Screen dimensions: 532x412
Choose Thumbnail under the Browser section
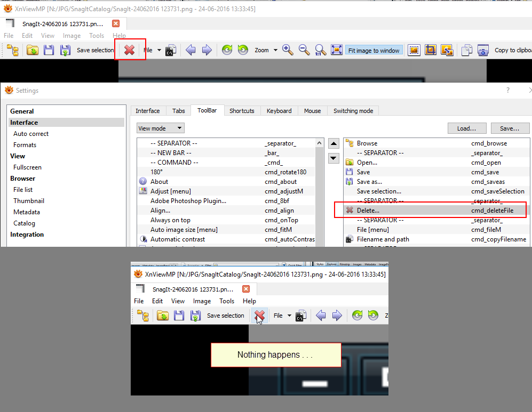pyautogui.click(x=29, y=201)
